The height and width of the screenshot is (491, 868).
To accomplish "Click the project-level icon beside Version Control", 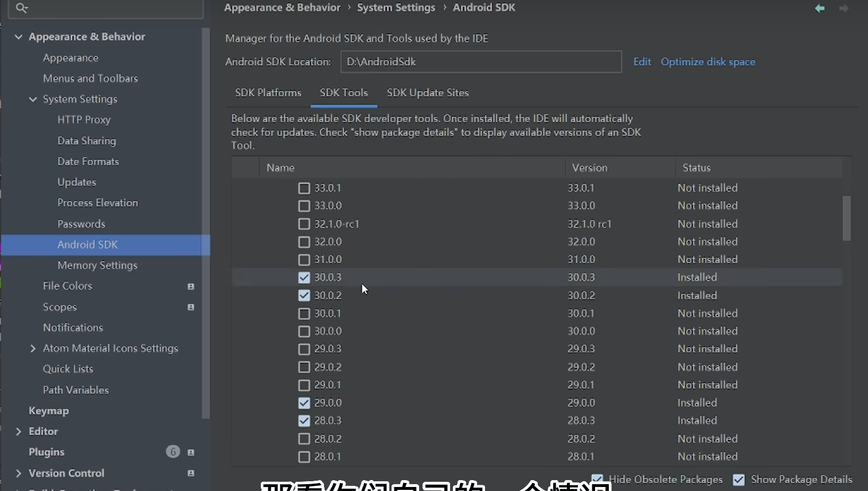I will 191,473.
